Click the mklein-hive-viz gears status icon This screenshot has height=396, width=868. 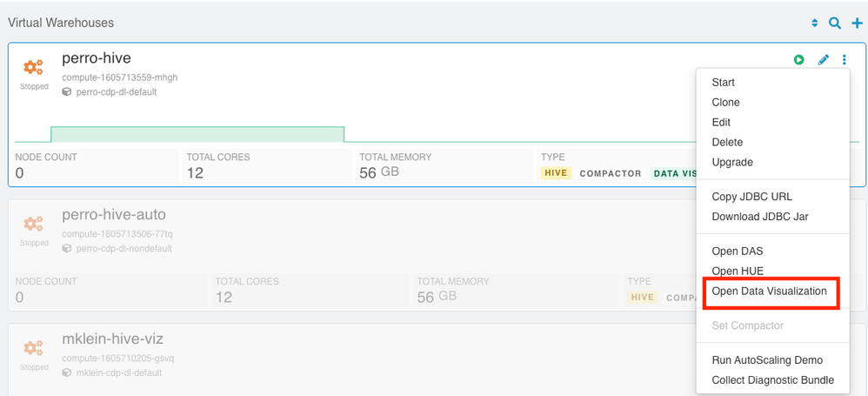[x=33, y=348]
